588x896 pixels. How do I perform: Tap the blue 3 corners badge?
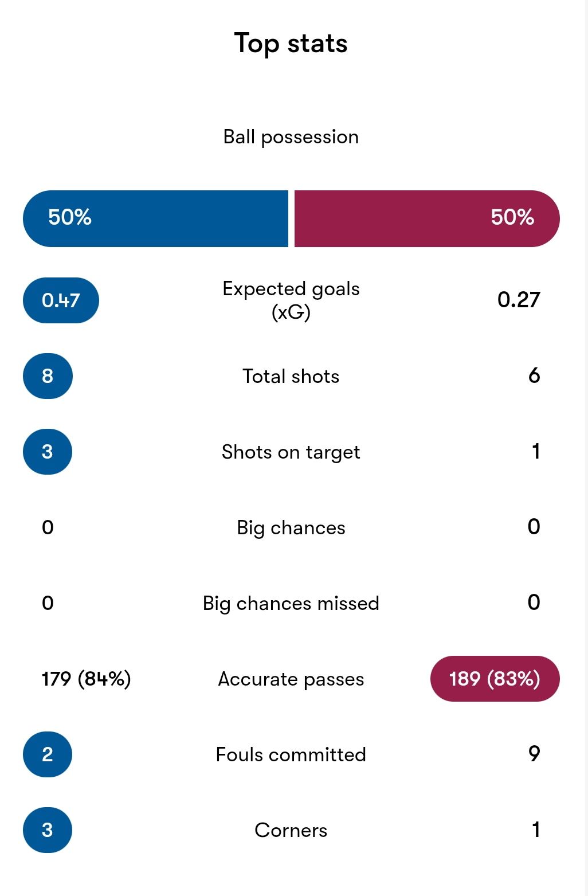tap(48, 830)
